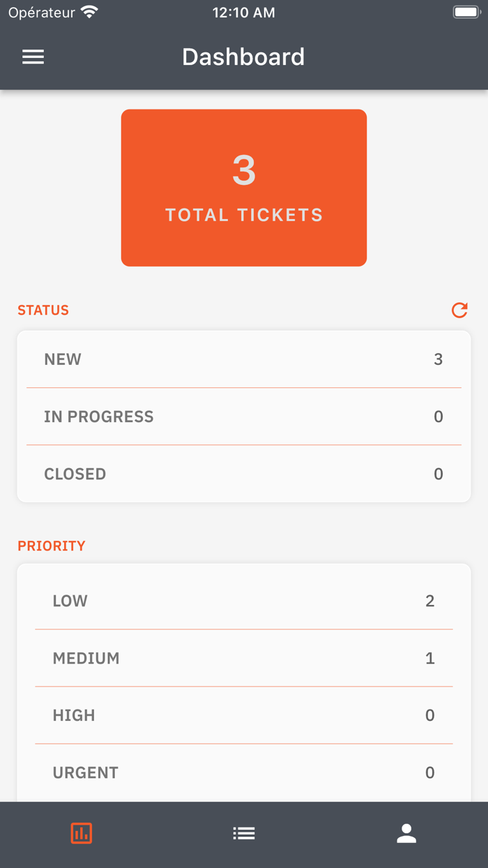Tap the orange Total Tickets card
Screen dimensions: 488x868
tap(244, 187)
